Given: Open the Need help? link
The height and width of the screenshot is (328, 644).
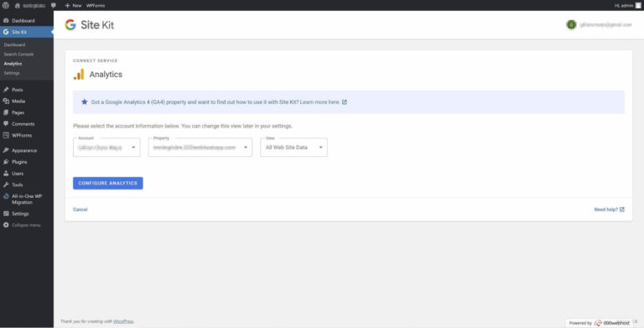Looking at the screenshot, I should (610, 210).
